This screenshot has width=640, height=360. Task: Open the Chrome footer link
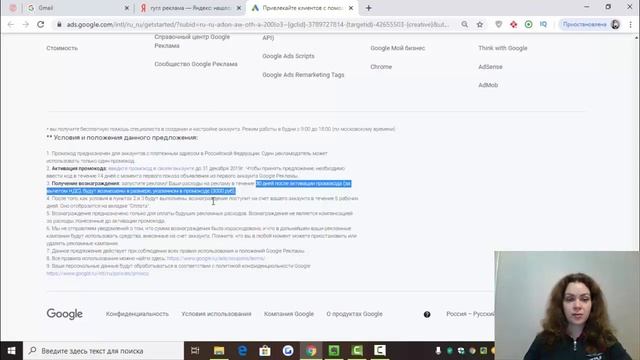(381, 67)
